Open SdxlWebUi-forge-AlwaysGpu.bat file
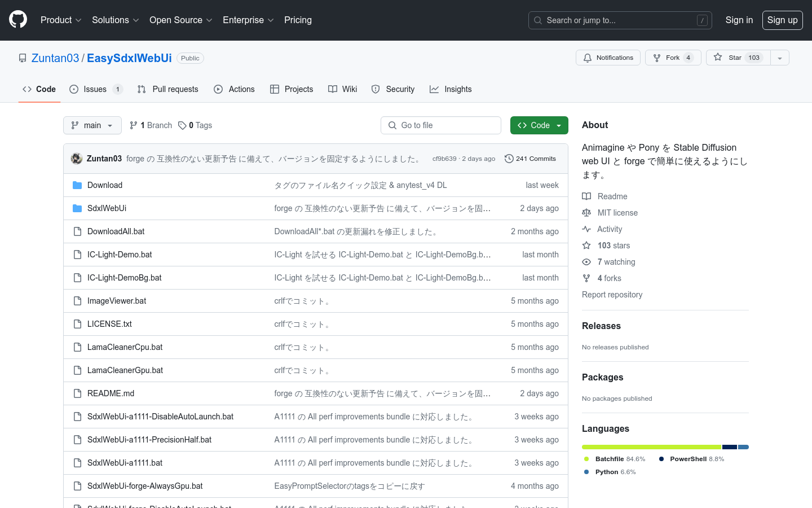 145,486
